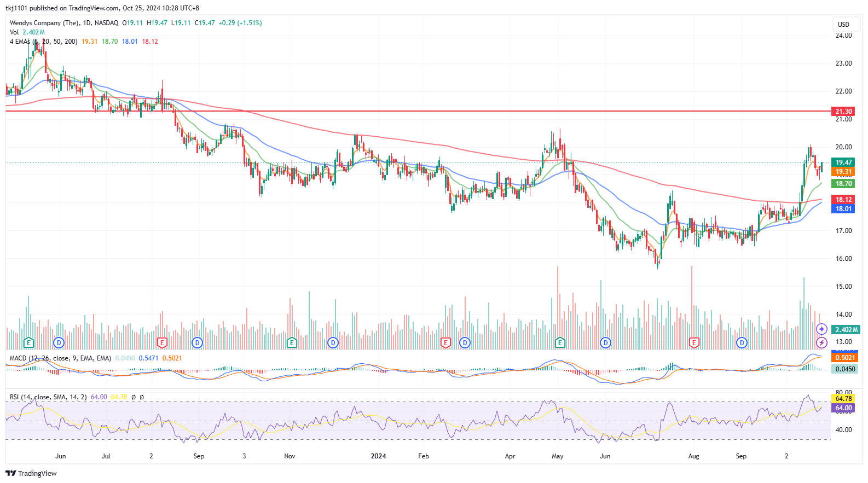Select the MACD indicator legend
Image resolution: width=868 pixels, height=483 pixels.
point(60,358)
